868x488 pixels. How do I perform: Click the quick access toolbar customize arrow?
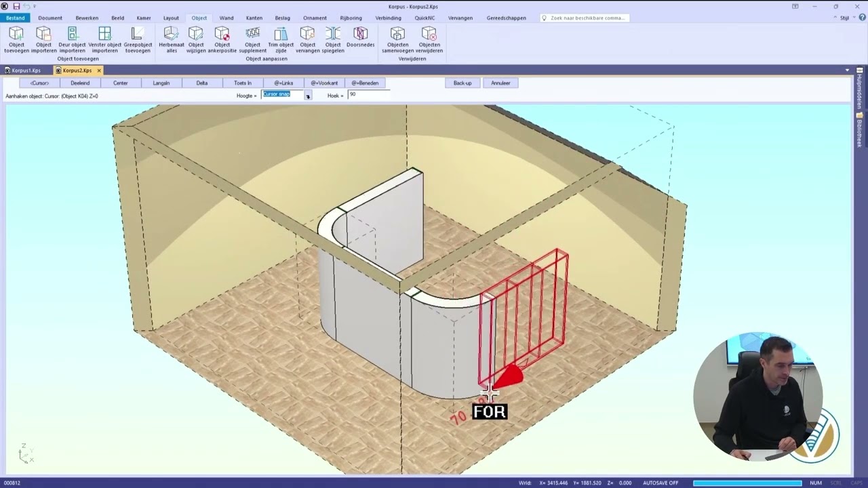coord(35,6)
